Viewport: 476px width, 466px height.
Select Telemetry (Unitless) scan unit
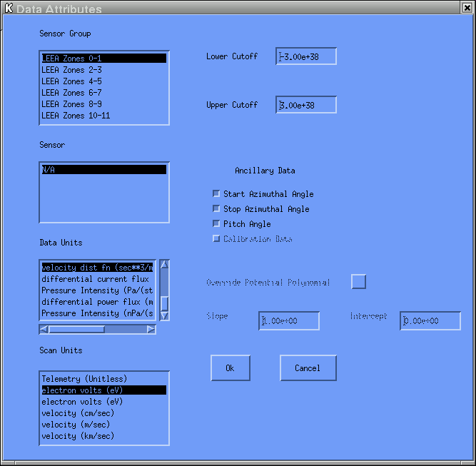pyautogui.click(x=103, y=379)
